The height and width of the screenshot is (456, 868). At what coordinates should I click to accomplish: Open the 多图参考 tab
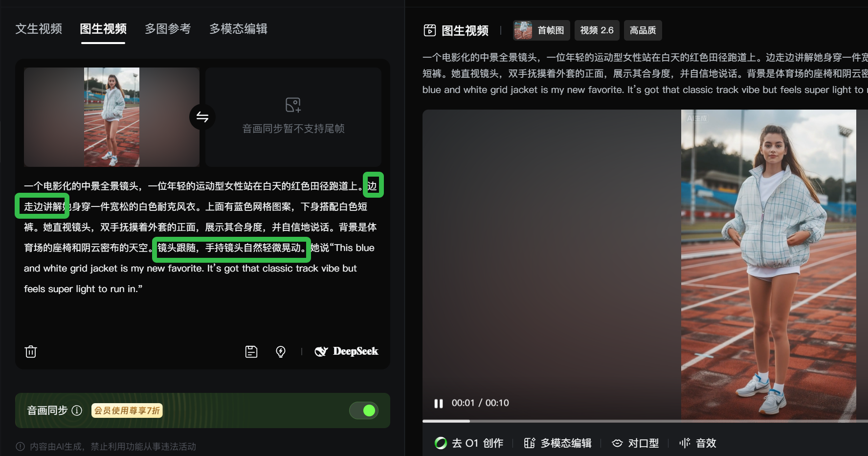click(168, 29)
